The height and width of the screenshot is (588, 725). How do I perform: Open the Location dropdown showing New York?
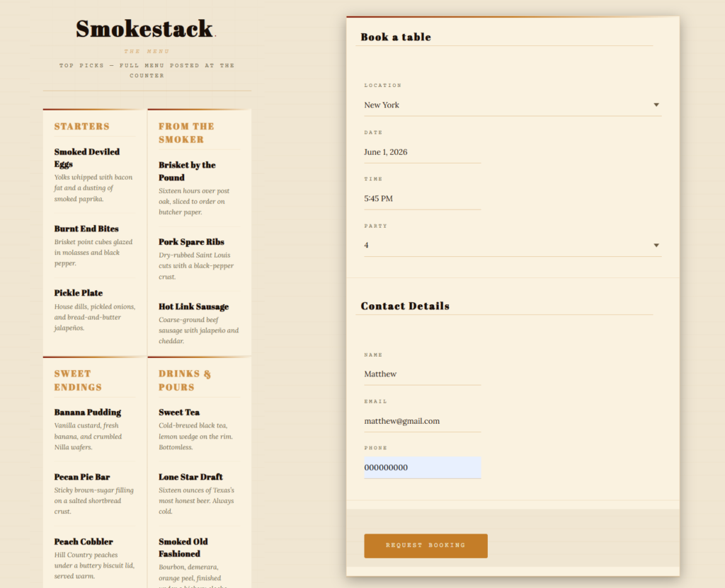(513, 105)
